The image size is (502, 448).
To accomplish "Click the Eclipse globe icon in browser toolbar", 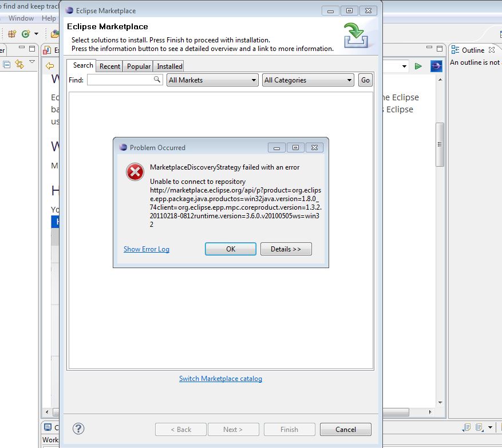I will [x=436, y=66].
